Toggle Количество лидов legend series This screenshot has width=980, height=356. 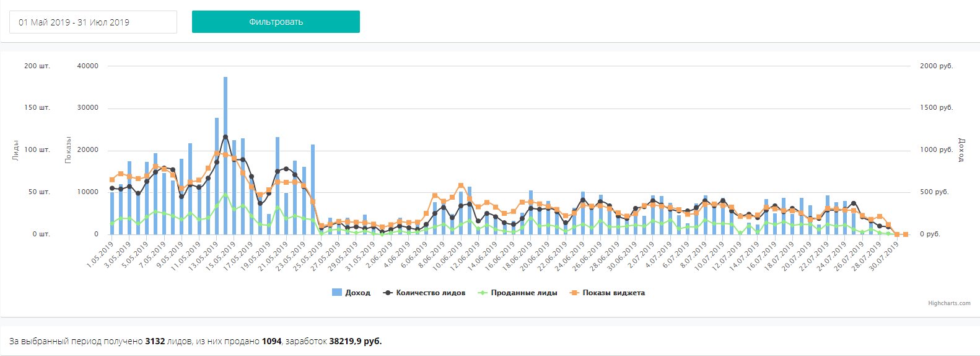click(431, 293)
